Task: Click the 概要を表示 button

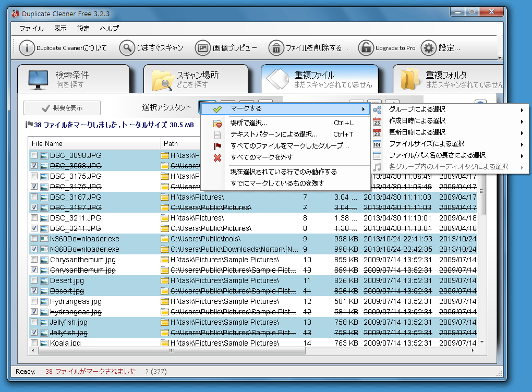Action: pos(62,108)
